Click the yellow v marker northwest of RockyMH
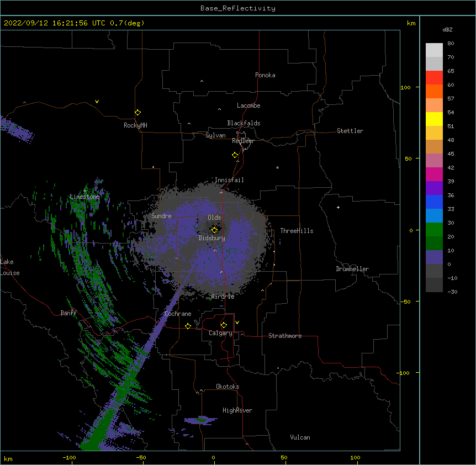Image resolution: width=476 pixels, height=465 pixels. point(97,102)
